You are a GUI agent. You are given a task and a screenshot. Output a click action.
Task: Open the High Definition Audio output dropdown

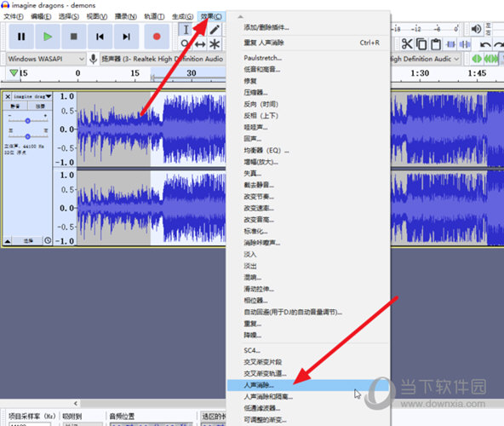pyautogui.click(x=426, y=59)
